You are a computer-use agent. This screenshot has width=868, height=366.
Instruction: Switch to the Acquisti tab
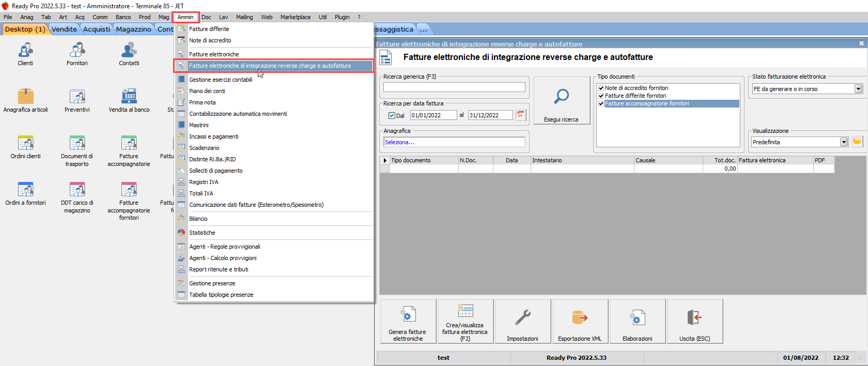[97, 29]
